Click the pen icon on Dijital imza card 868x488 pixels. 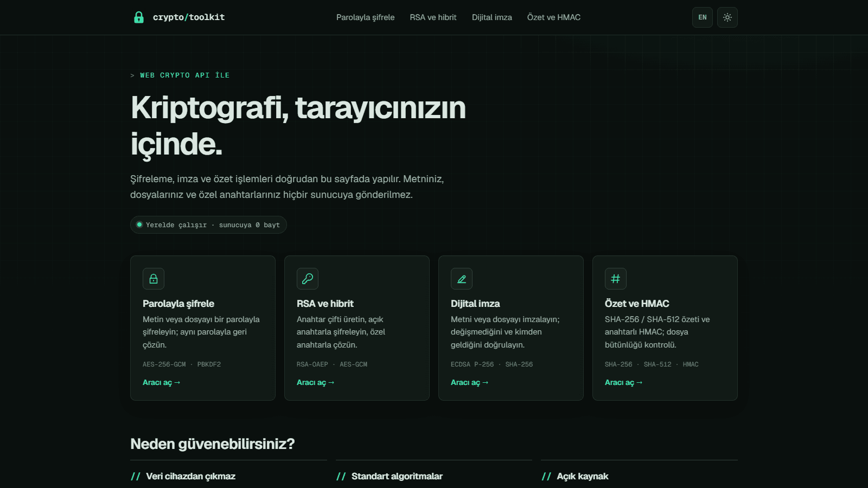(462, 279)
